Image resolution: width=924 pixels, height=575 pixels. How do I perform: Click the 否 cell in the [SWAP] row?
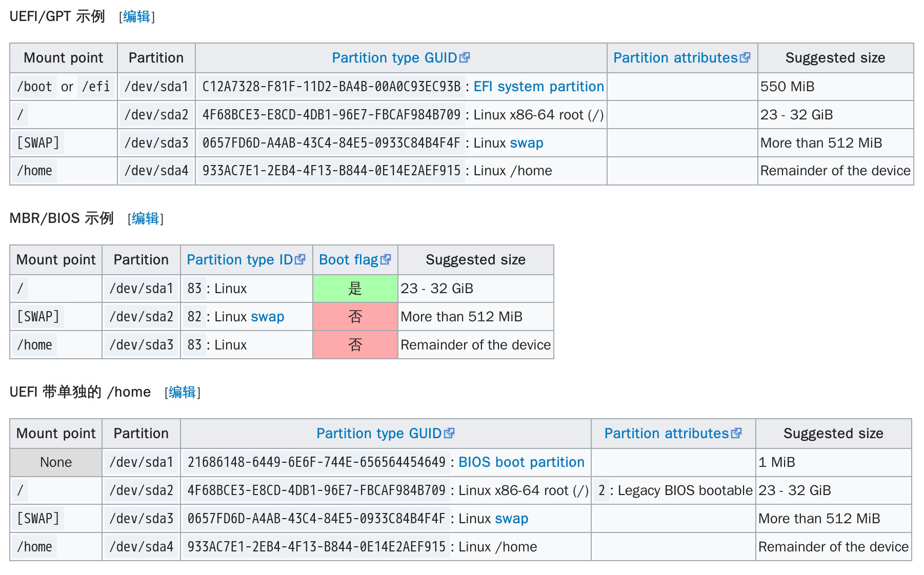(x=355, y=317)
